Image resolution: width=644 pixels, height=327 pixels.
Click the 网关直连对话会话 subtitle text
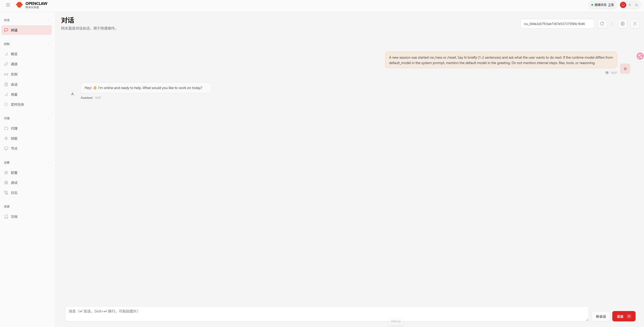click(x=89, y=28)
